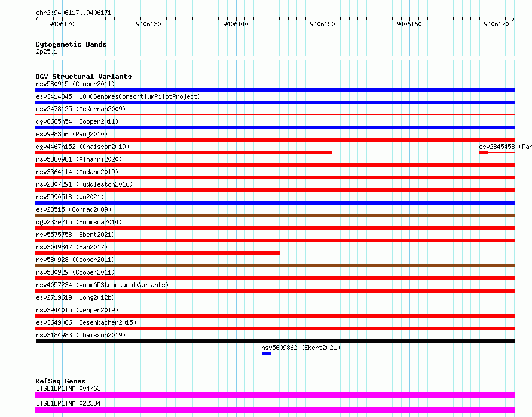Click the 9406170 ruler position label
The height and width of the screenshot is (417, 532).
coord(496,24)
